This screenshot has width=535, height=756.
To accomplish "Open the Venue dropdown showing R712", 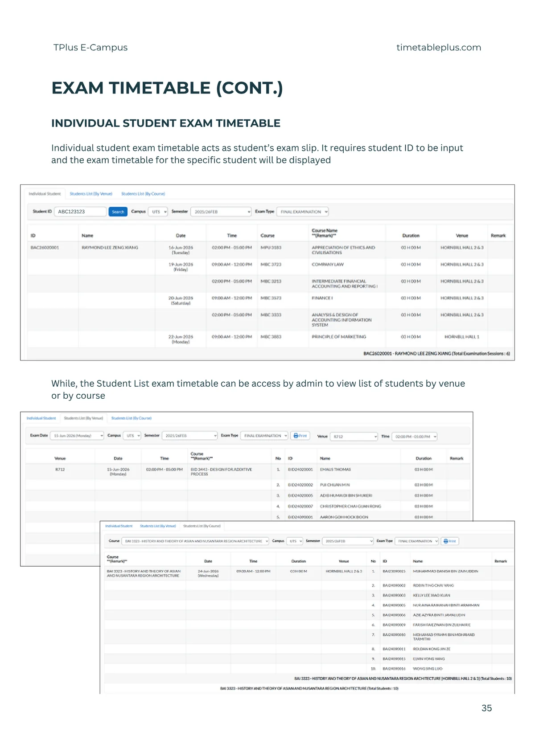I will (354, 437).
